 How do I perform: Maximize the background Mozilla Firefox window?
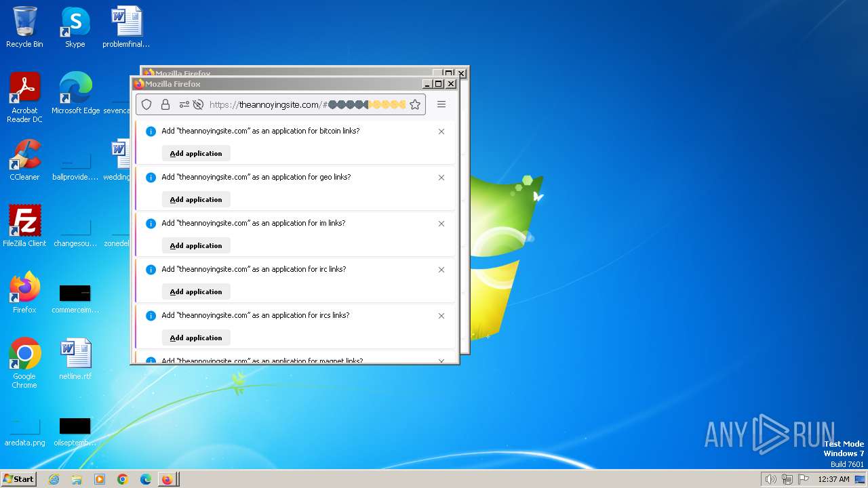pyautogui.click(x=449, y=73)
